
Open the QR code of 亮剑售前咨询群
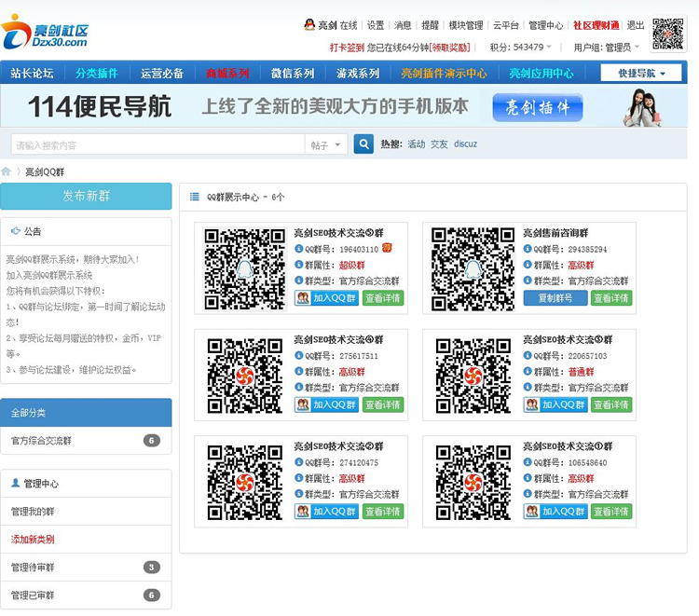[473, 268]
